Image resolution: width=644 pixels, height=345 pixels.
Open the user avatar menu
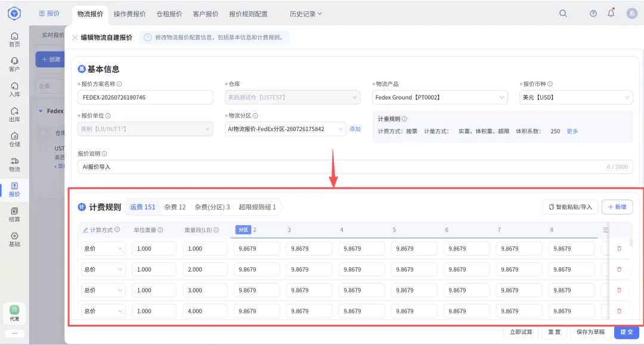[631, 14]
